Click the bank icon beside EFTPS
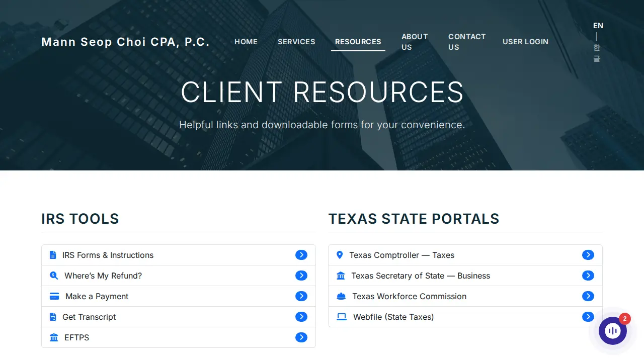This screenshot has height=362, width=644. [x=54, y=337]
